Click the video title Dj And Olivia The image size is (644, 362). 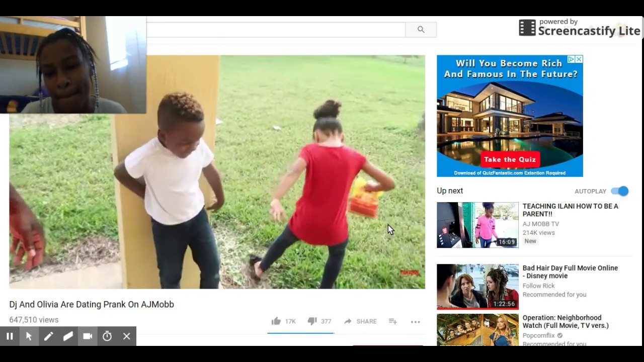[x=92, y=304]
